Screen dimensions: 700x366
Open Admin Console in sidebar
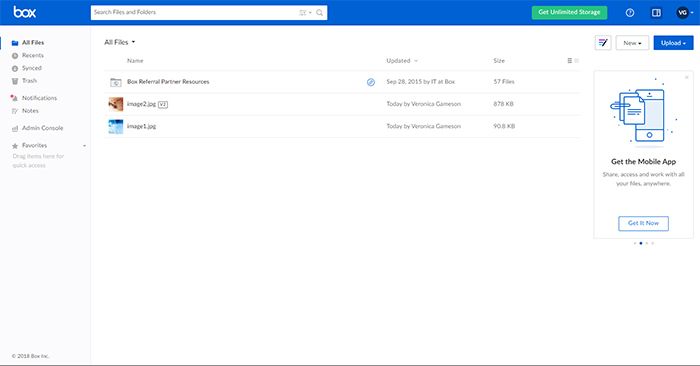[x=43, y=128]
